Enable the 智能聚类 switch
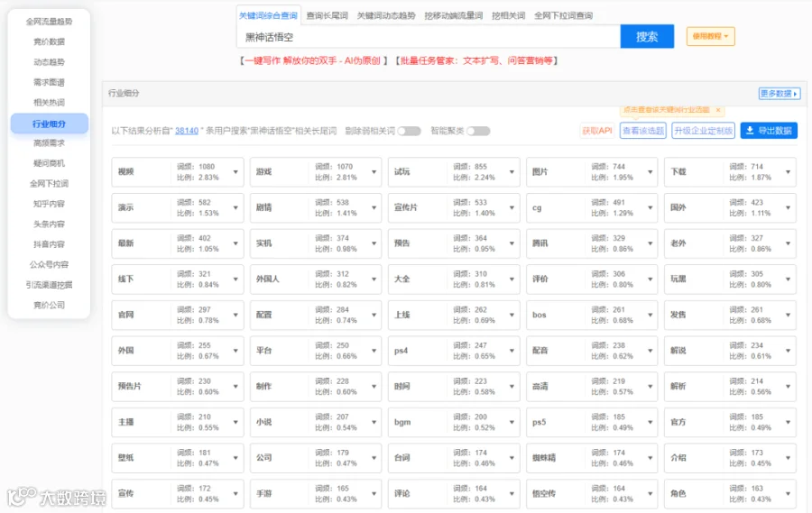812x513 pixels. (x=478, y=131)
